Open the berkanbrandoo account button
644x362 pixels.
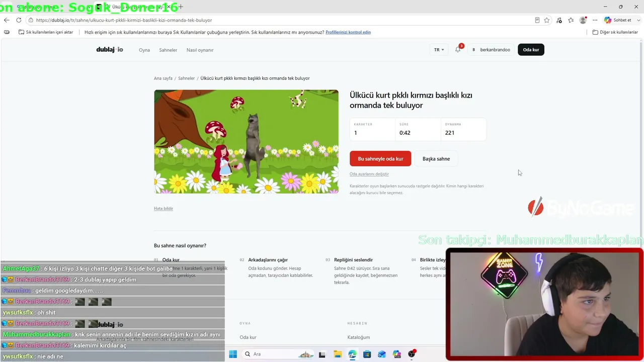[x=491, y=50]
